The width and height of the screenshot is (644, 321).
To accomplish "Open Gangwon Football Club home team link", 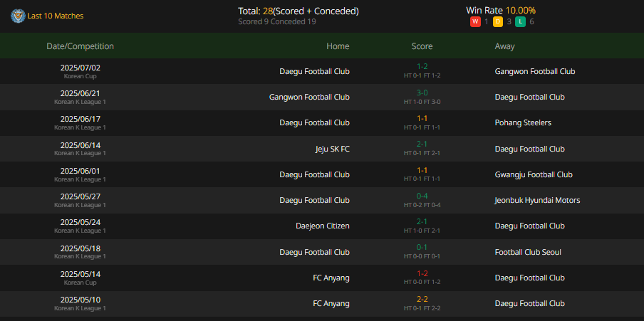I will tap(309, 97).
